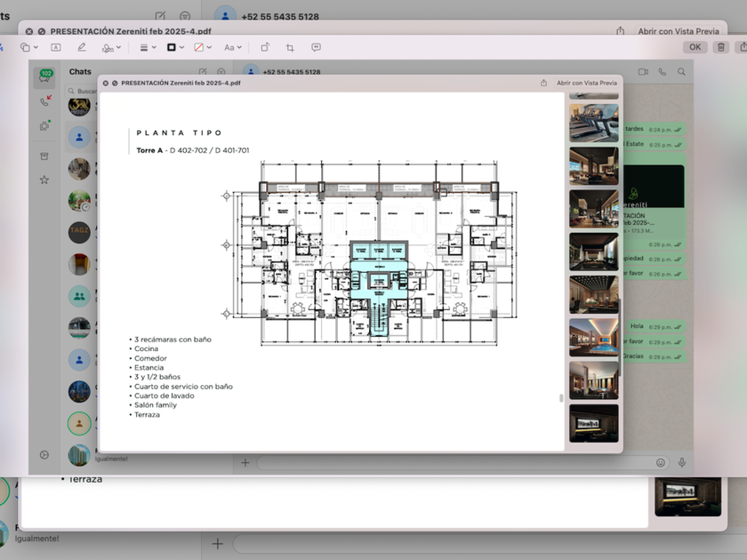Click the text box markup tool
This screenshot has width=747, height=560.
[x=55, y=47]
